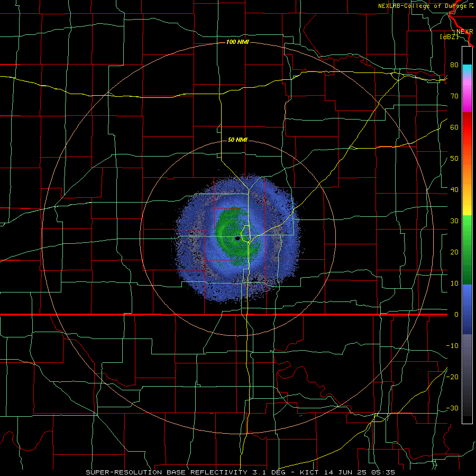Click the cyan top segment of color bar
Screen dimensions: 476x476
(467, 69)
